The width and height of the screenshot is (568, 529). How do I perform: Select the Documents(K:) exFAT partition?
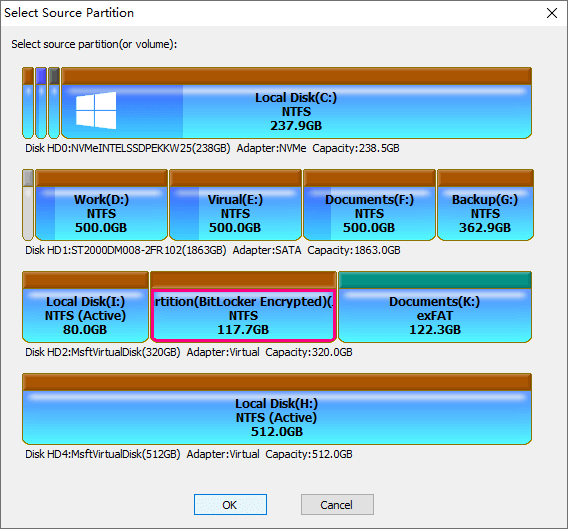[x=435, y=307]
